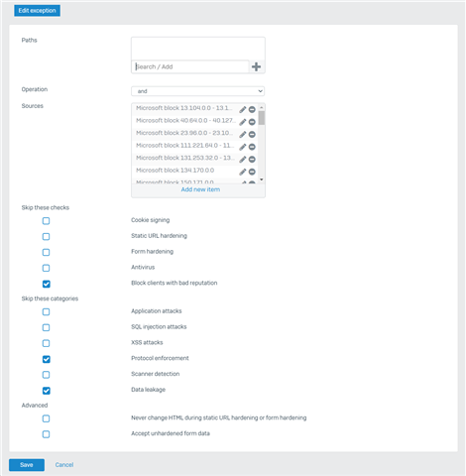
Task: Click the Save button
Action: click(x=27, y=465)
